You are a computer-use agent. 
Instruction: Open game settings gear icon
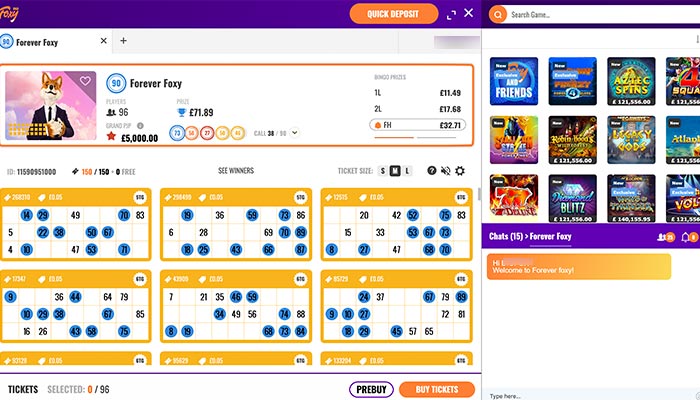click(460, 171)
